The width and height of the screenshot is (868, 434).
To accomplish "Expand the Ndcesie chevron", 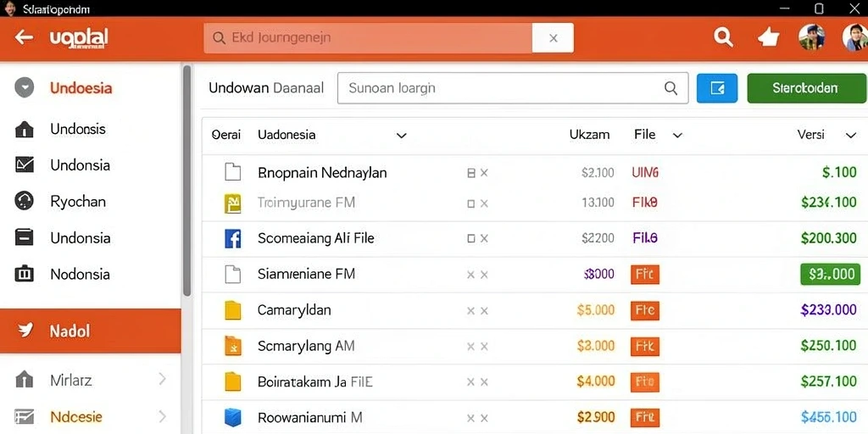I will (x=162, y=416).
